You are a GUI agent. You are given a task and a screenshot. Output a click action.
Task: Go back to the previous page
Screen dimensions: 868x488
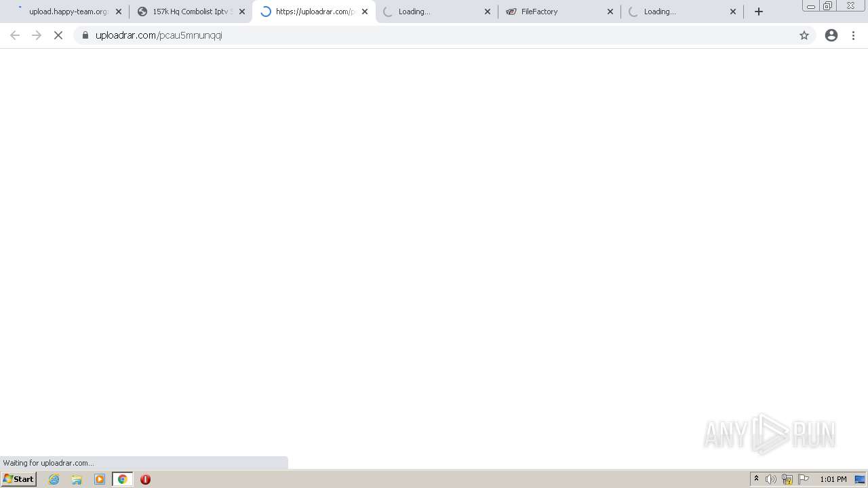(x=15, y=35)
